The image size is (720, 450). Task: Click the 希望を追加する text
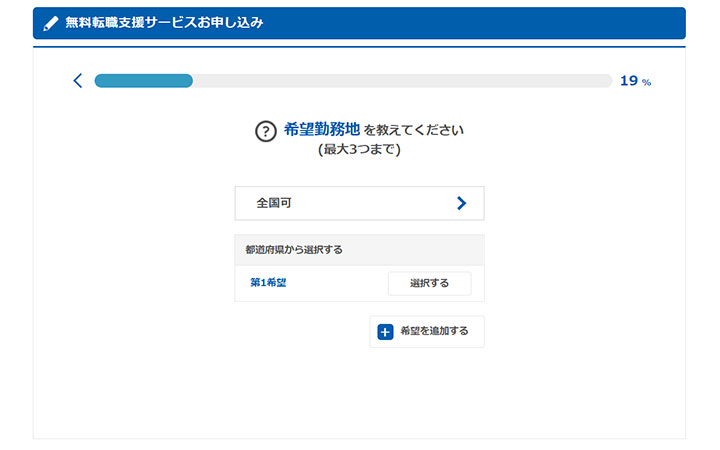pyautogui.click(x=434, y=331)
